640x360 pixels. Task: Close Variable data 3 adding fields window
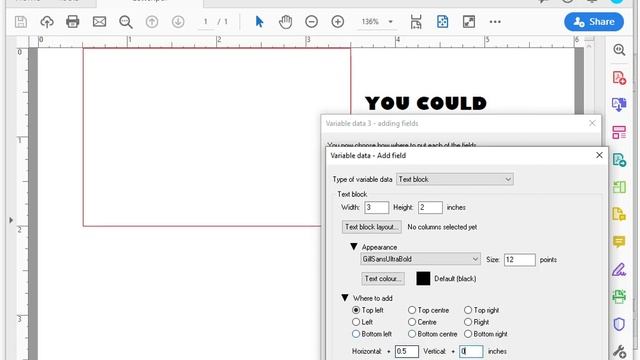point(592,123)
